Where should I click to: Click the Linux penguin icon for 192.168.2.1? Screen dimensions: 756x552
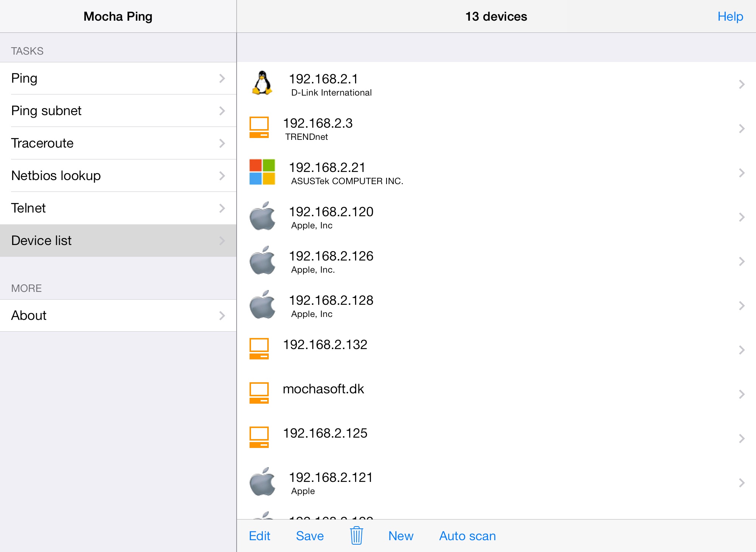[262, 83]
